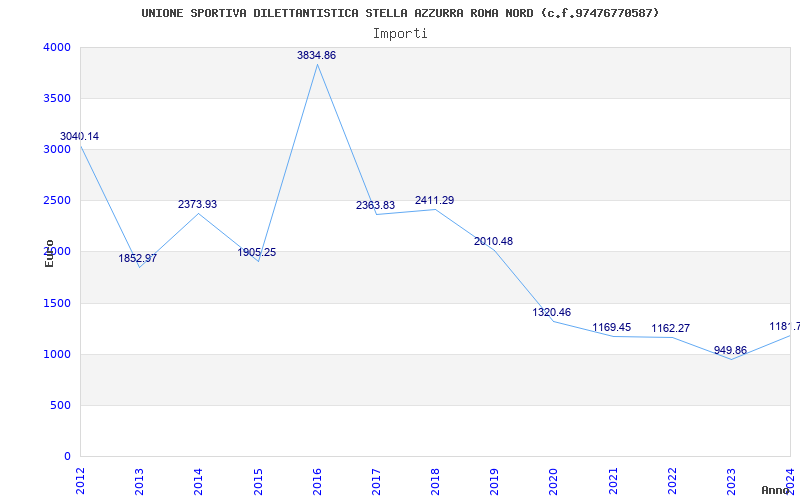The width and height of the screenshot is (800, 500).
Task: Select the 3040.14 data label
Action: click(x=80, y=136)
